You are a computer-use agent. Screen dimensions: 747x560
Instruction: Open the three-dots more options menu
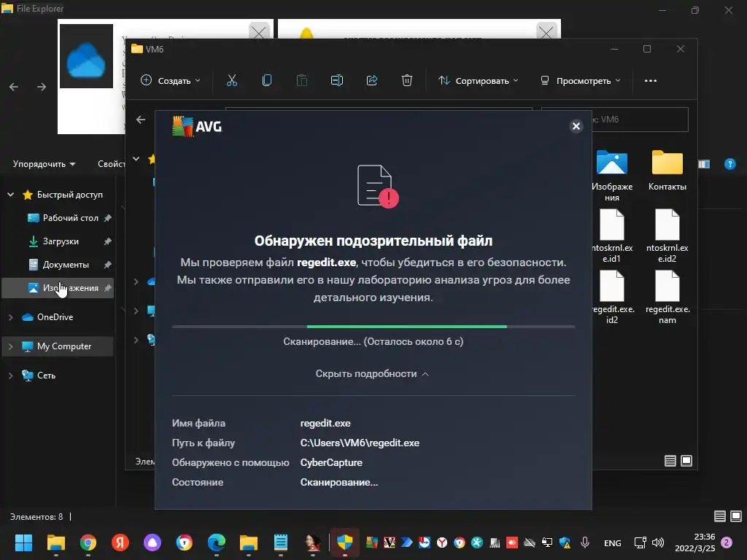click(x=650, y=80)
